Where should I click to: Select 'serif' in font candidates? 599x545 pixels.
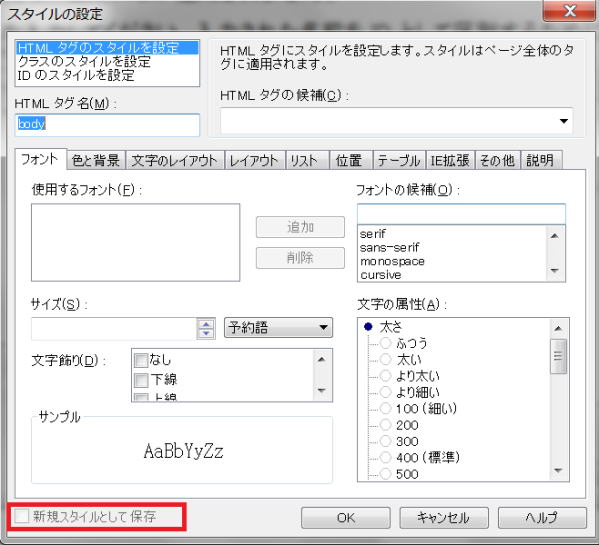pos(453,233)
